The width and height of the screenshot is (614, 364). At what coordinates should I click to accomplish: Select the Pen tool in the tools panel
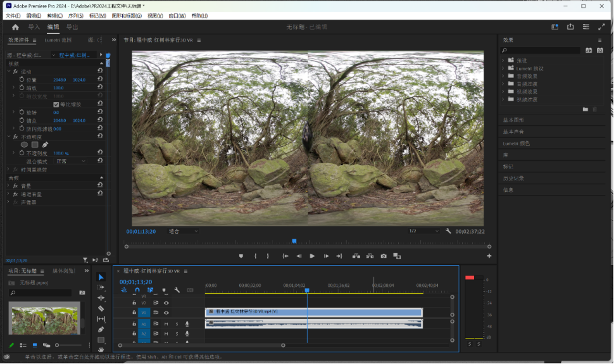(x=101, y=329)
